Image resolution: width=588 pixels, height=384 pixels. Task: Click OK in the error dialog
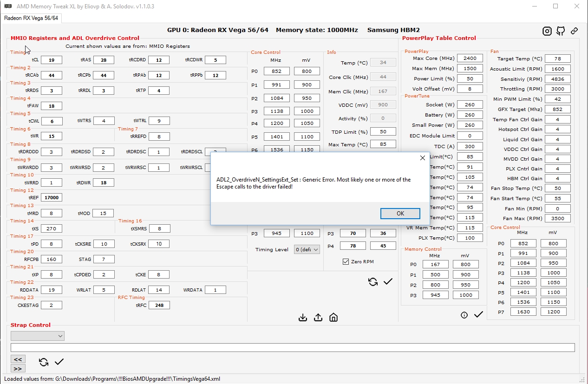point(400,213)
